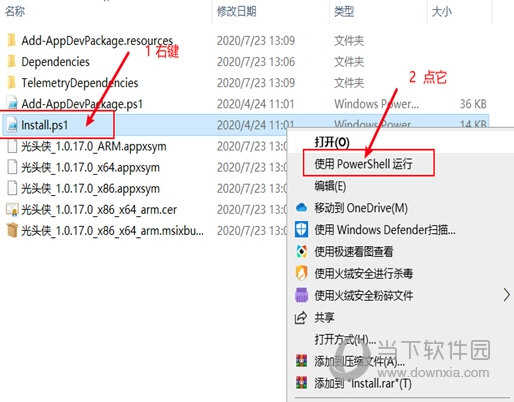
Task: Sort by the 修改日期 column header
Action: coord(236,11)
